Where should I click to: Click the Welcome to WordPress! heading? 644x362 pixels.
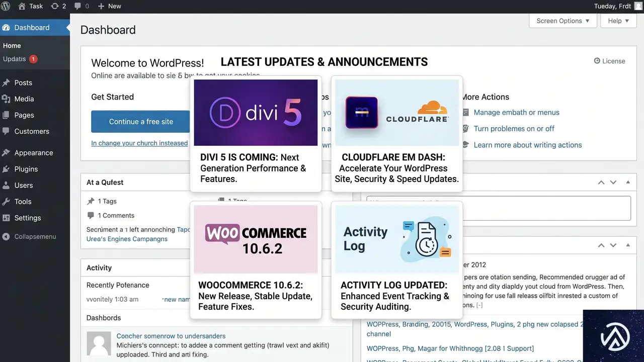pyautogui.click(x=147, y=63)
